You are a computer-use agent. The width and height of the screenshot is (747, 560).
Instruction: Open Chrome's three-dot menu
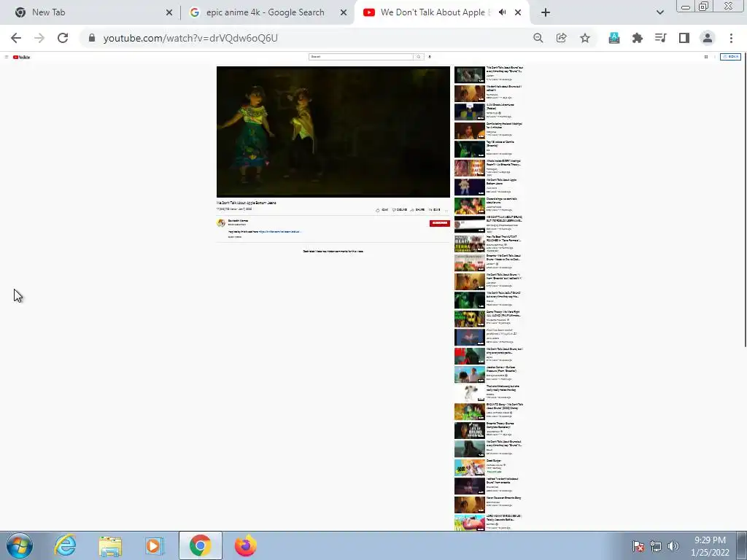(731, 38)
